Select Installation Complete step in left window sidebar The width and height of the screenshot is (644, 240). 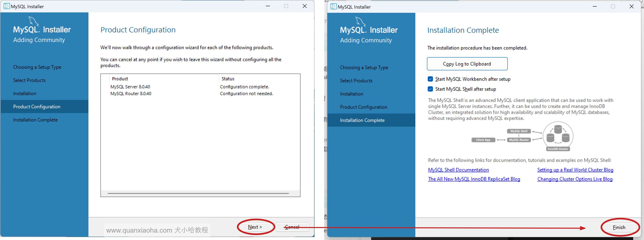(x=35, y=120)
